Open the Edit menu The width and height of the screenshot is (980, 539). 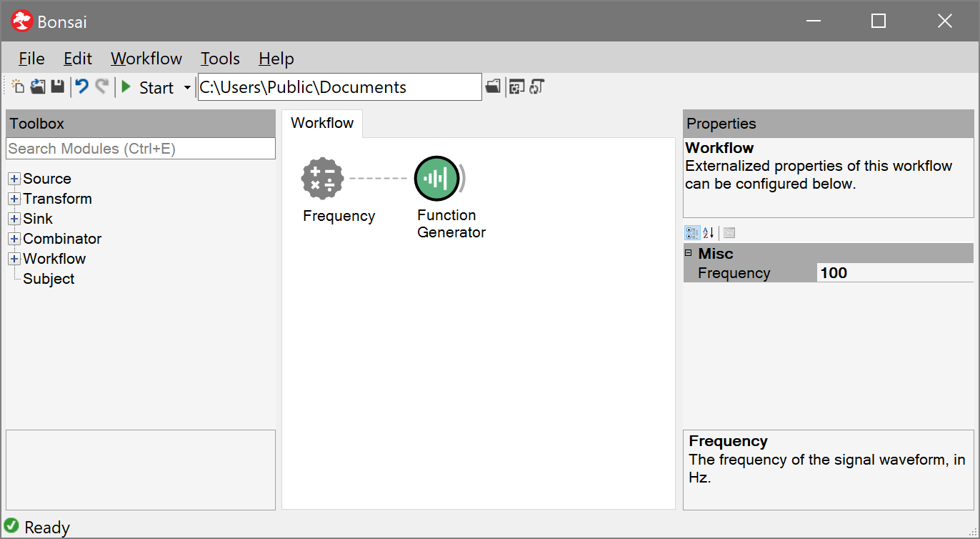[78, 59]
